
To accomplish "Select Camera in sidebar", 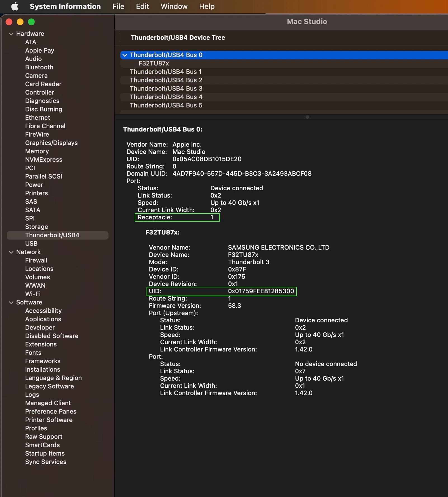I will [36, 76].
